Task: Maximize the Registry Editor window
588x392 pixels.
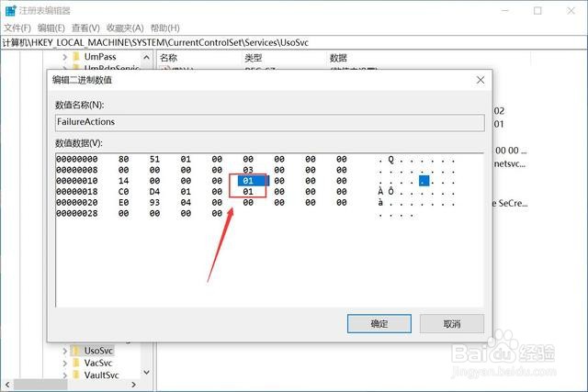Action: (537, 10)
